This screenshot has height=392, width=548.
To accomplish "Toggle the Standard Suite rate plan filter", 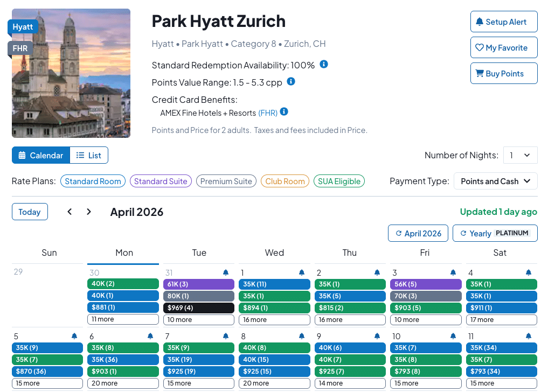I will [161, 181].
